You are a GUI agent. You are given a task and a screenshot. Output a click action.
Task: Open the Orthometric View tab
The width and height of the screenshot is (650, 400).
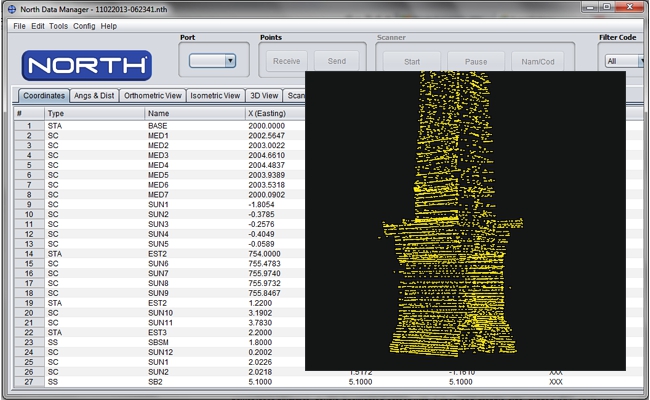[153, 96]
